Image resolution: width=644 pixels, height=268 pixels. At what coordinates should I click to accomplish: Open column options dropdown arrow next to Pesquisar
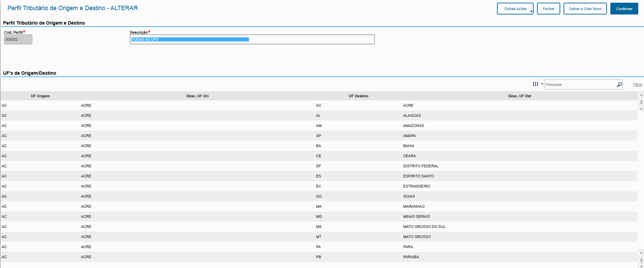pos(542,84)
